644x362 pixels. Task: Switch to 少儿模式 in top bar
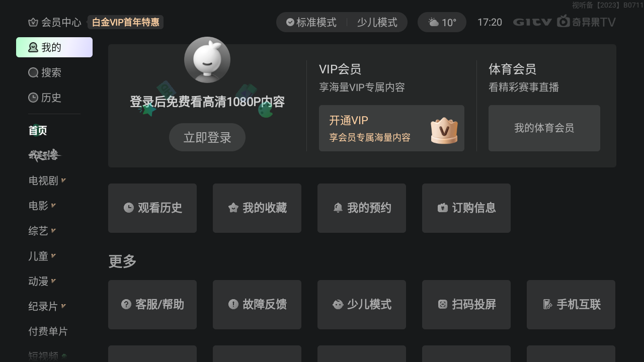click(377, 22)
